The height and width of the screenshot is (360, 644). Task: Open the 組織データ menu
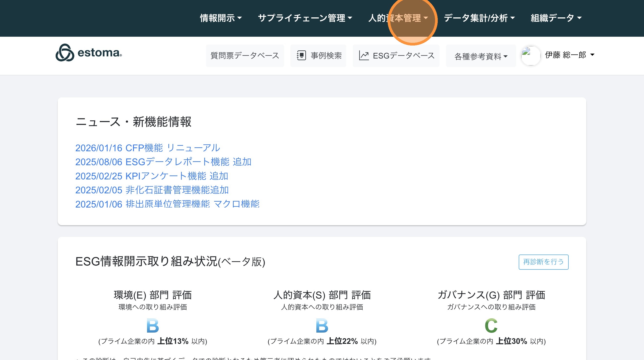(x=556, y=18)
